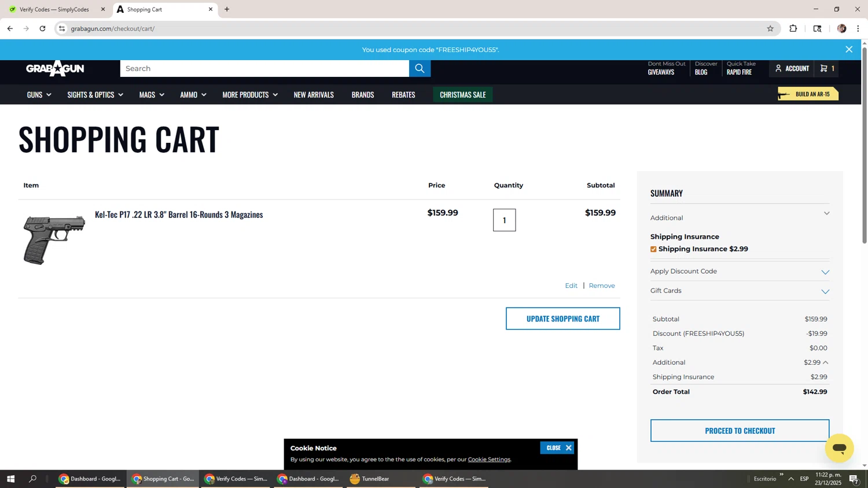Open the cart icon in header
This screenshot has height=488, width=868.
[x=827, y=68]
